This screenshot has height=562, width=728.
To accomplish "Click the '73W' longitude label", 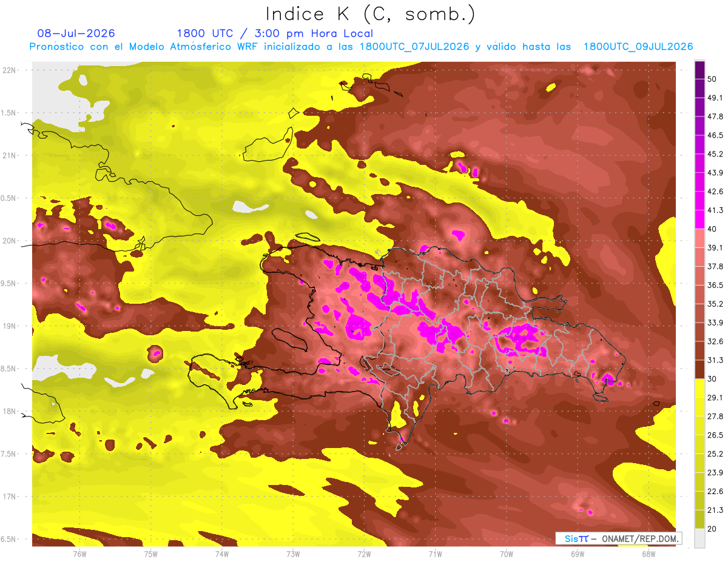I will coord(293,554).
